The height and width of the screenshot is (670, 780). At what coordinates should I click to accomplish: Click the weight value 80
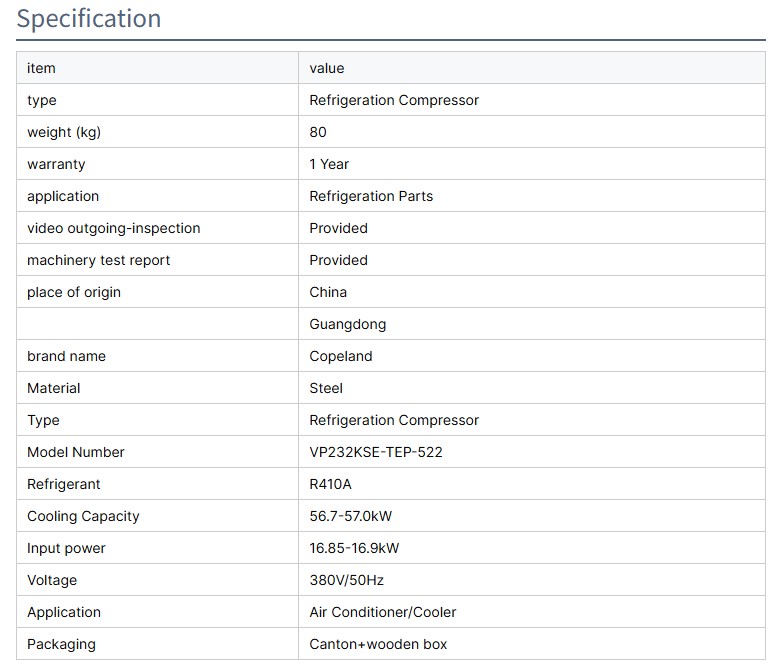[318, 132]
